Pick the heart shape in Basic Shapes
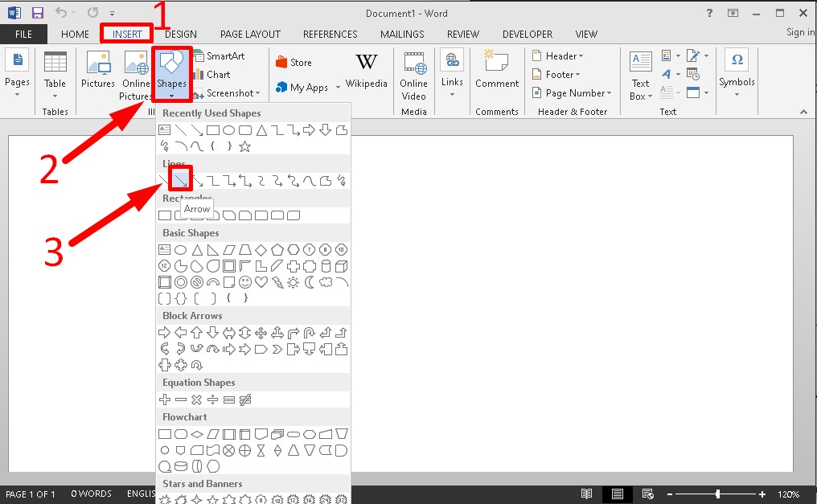The width and height of the screenshot is (817, 504). click(x=261, y=282)
